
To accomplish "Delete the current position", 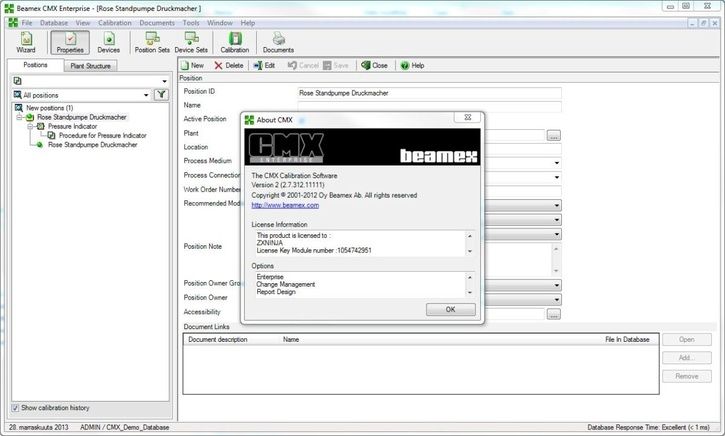I will coord(229,66).
